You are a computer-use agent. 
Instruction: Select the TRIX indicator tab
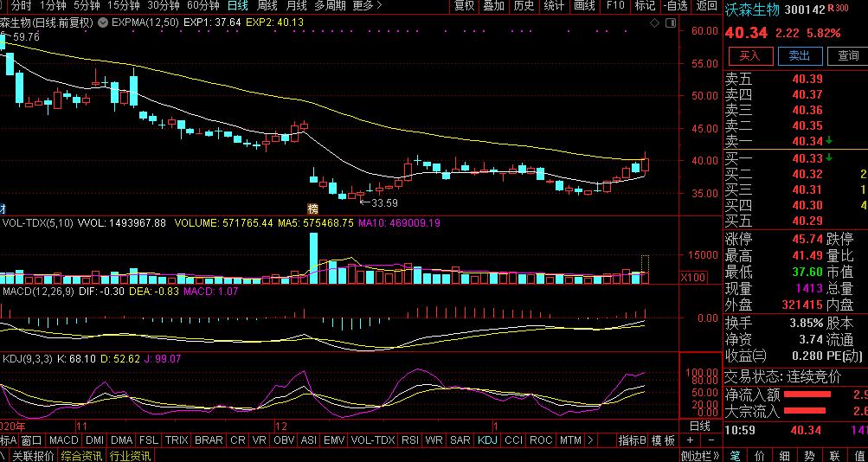pos(177,440)
